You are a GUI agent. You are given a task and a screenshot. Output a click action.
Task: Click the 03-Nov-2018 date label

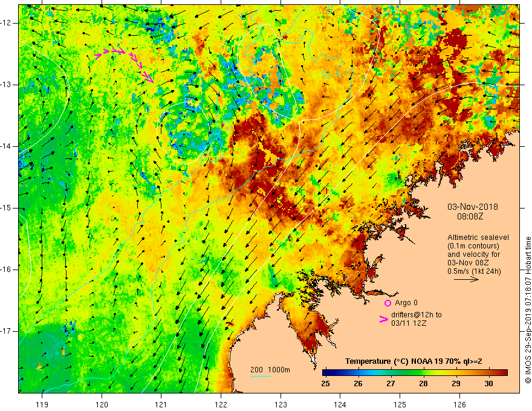(x=473, y=207)
